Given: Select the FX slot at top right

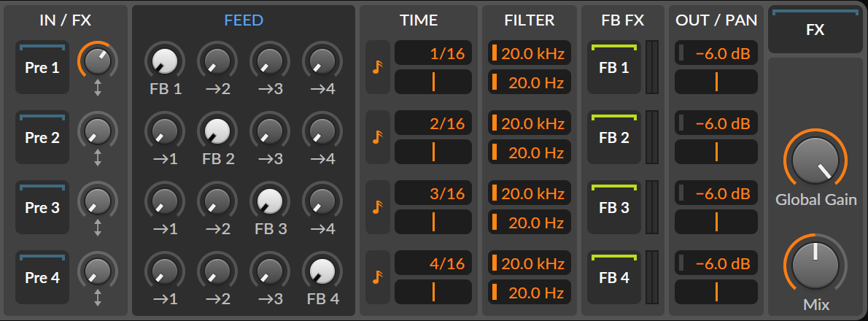Looking at the screenshot, I should point(815,29).
